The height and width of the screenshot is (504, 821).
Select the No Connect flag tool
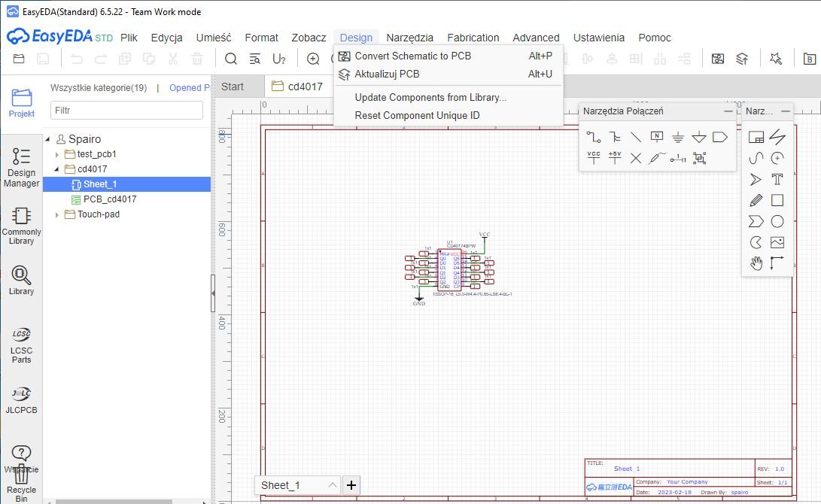coord(636,158)
